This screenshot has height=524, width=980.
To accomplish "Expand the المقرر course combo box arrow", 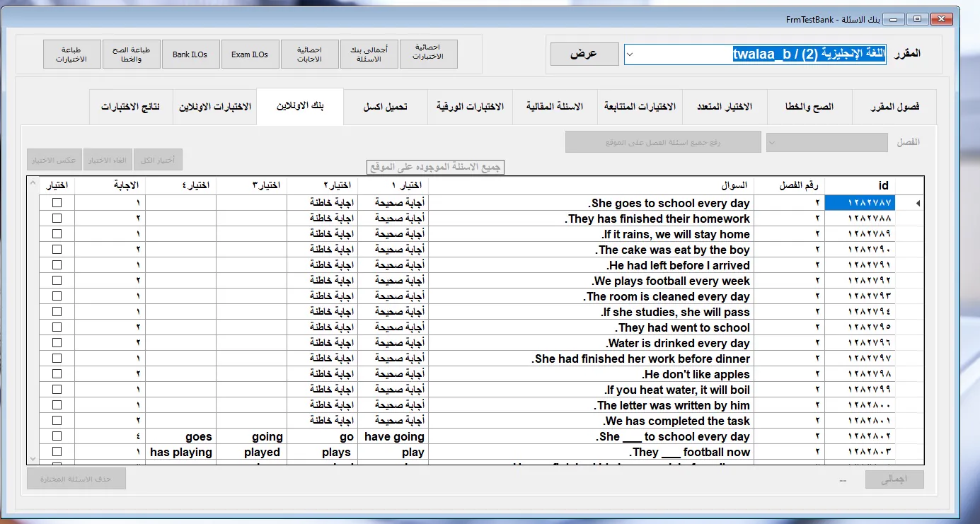I will pos(631,54).
